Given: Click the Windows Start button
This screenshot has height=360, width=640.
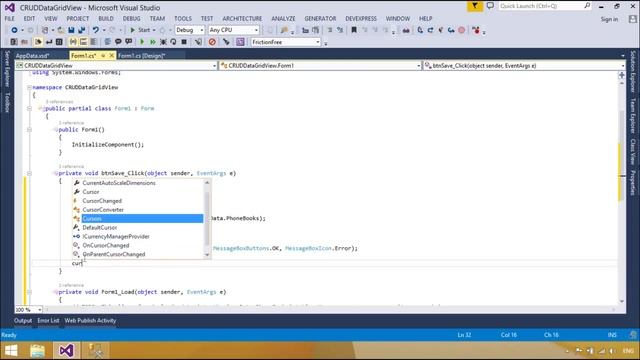Looking at the screenshot, I should (11, 350).
